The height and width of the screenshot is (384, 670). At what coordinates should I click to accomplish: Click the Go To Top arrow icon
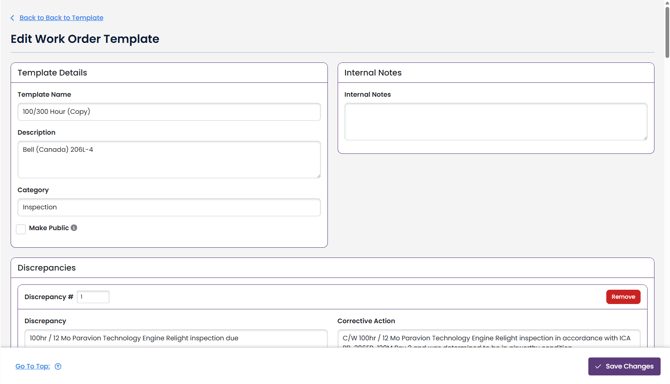pos(58,366)
